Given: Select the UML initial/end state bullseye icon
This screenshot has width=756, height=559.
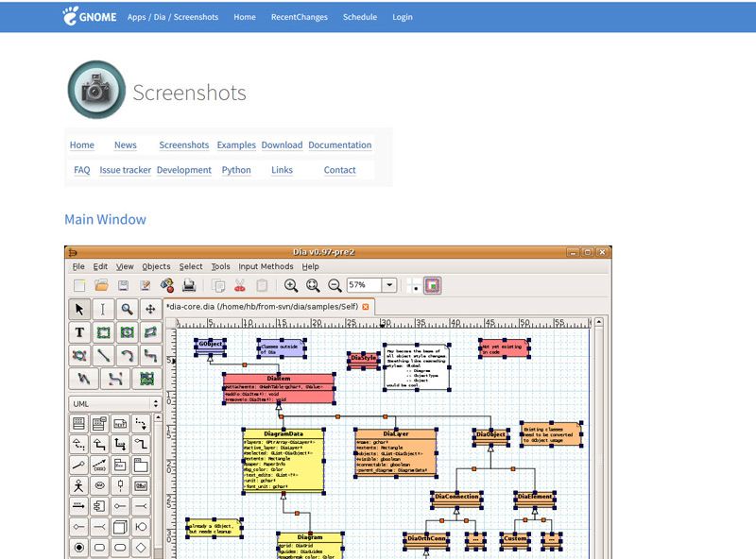Looking at the screenshot, I should pyautogui.click(x=78, y=548).
